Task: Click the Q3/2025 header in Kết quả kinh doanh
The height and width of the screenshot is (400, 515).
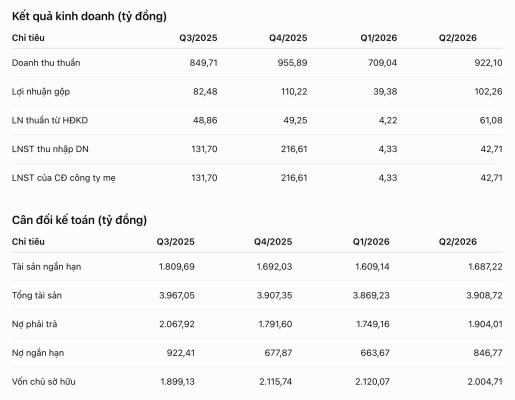Action: (198, 38)
